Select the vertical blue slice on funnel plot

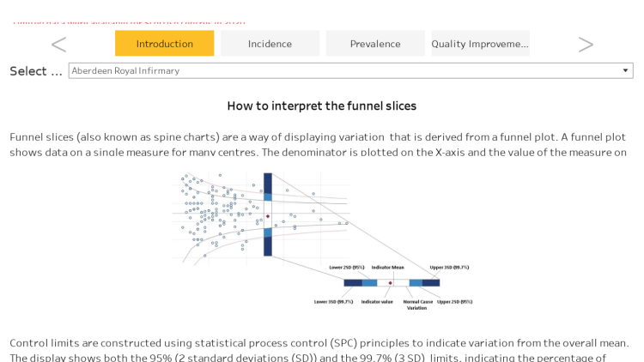pos(268,214)
